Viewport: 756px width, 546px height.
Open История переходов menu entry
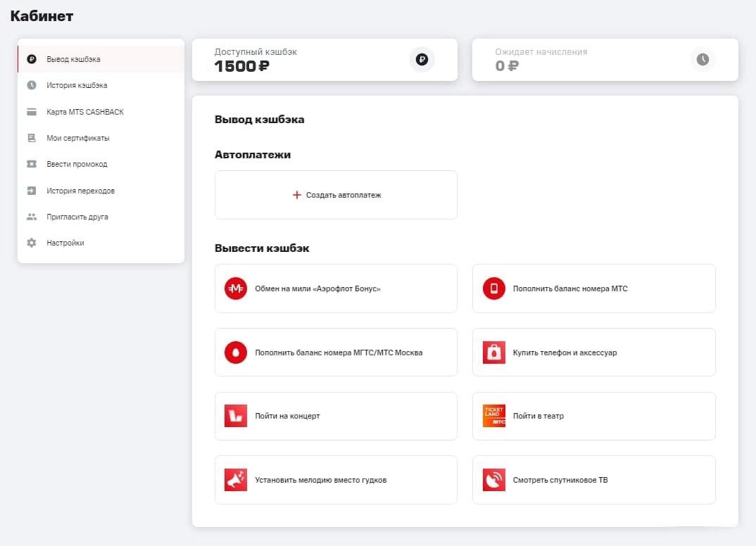tap(101, 191)
